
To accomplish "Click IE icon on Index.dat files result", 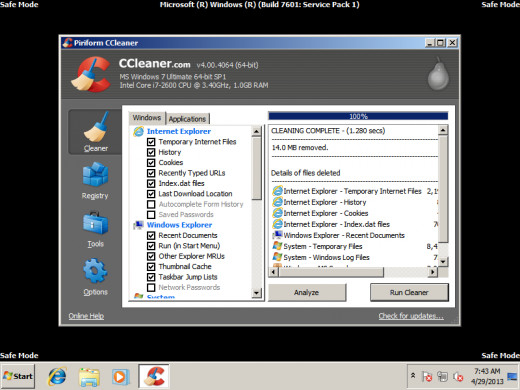I will coord(277,224).
